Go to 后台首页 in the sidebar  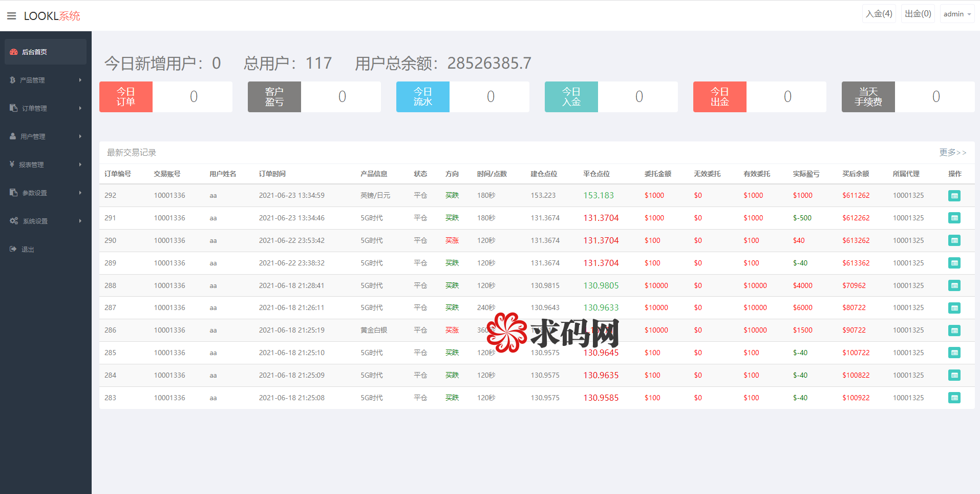(x=34, y=52)
